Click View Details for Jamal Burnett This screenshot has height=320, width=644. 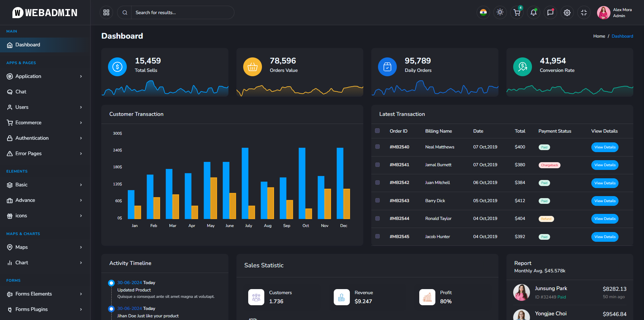[x=605, y=165]
